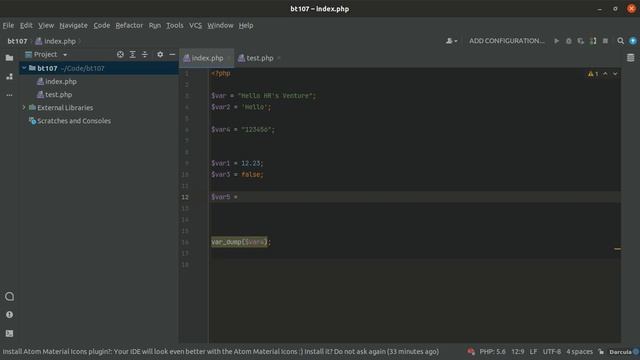
Task: Open the Edit menu
Action: (26, 25)
